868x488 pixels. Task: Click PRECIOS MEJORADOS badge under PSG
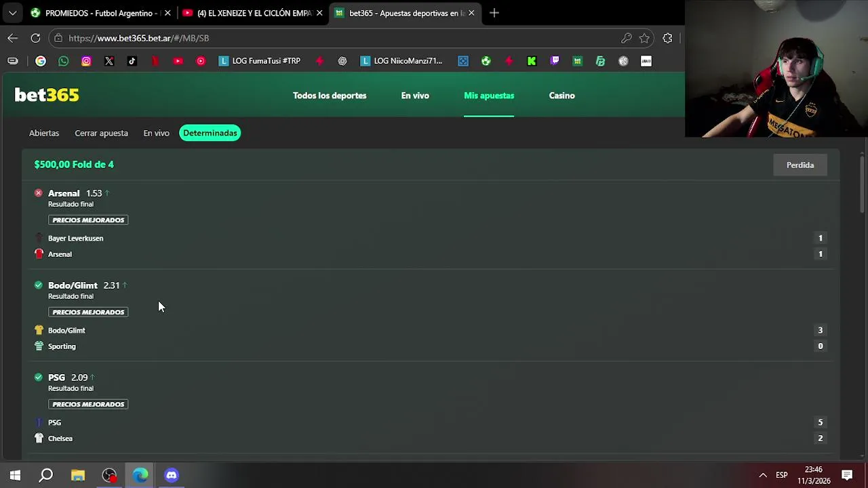[x=88, y=404]
